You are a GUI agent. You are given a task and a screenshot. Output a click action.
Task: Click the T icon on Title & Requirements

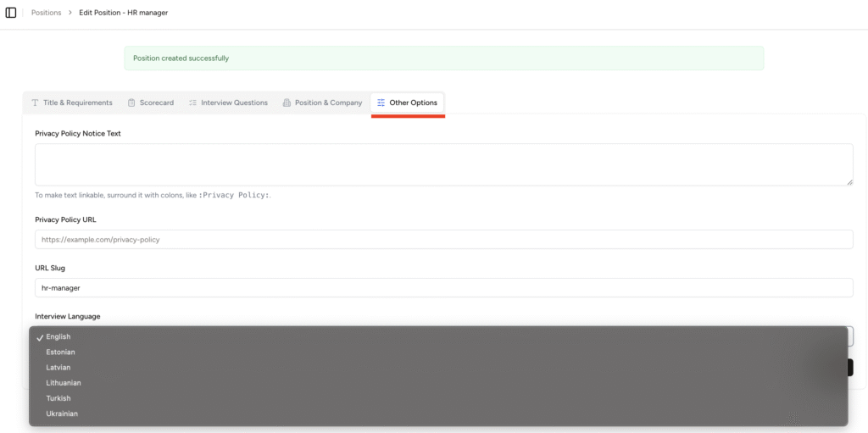[x=35, y=103]
